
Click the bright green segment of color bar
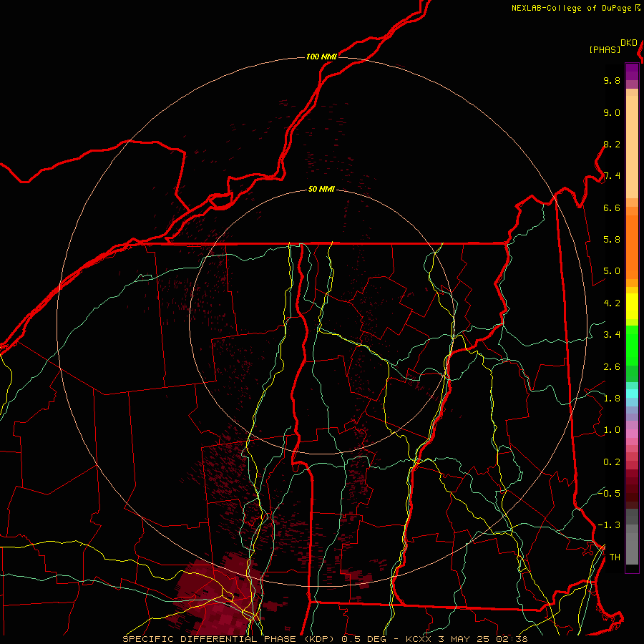click(x=632, y=345)
